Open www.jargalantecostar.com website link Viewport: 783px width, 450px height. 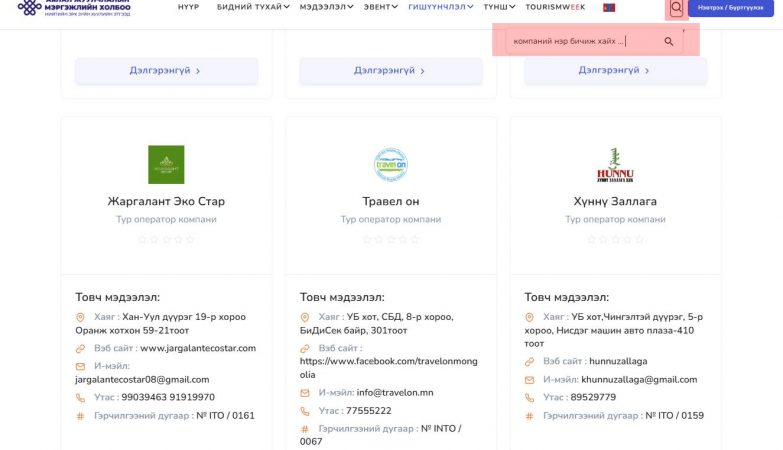tap(198, 348)
